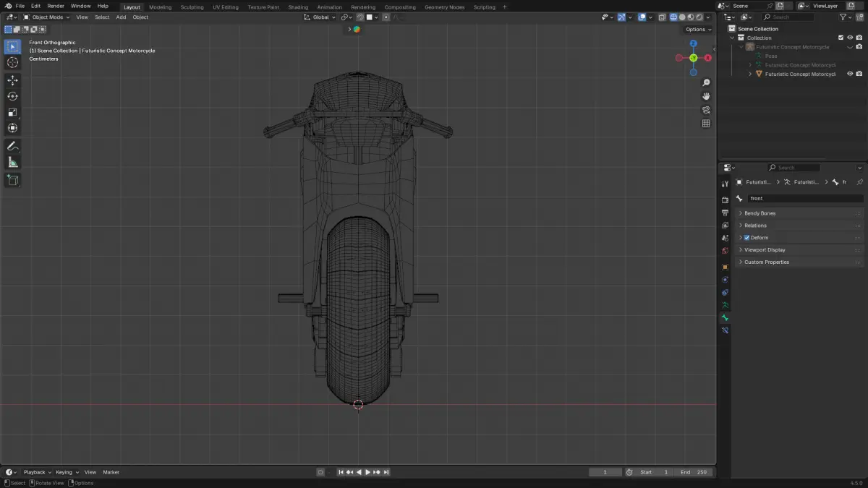Open the World properties tab

coord(725,251)
